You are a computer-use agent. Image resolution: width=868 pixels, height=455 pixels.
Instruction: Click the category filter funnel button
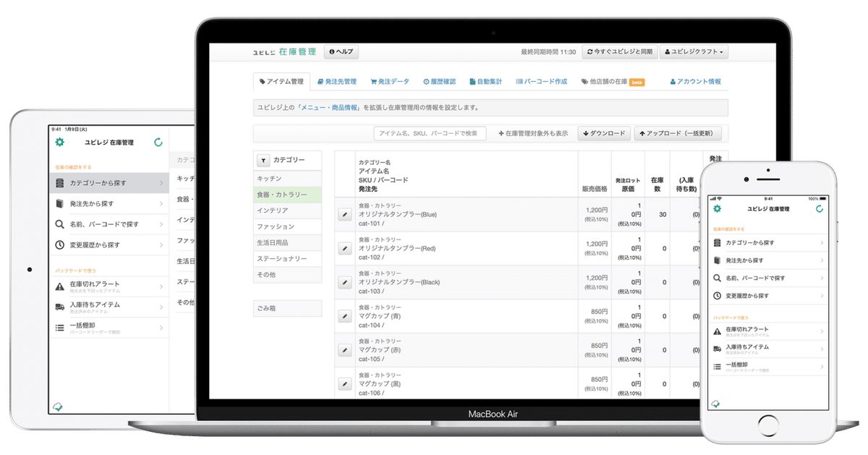[263, 160]
